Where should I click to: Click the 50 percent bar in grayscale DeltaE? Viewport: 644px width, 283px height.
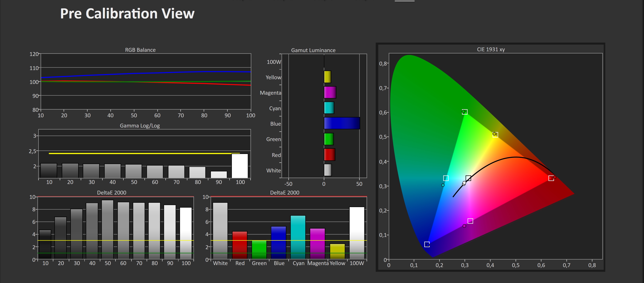pyautogui.click(x=108, y=229)
